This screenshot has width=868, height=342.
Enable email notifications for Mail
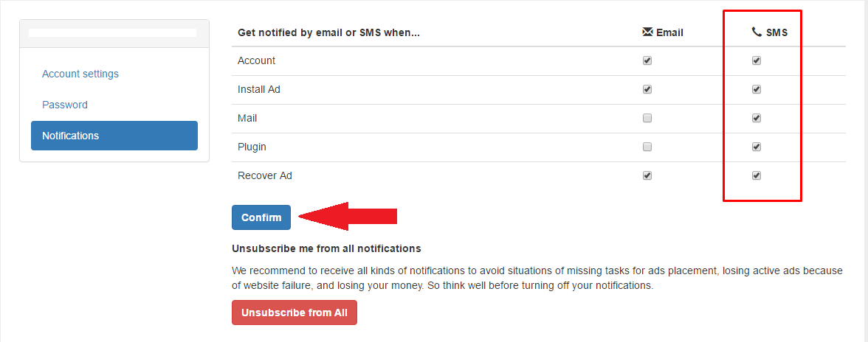tap(647, 118)
